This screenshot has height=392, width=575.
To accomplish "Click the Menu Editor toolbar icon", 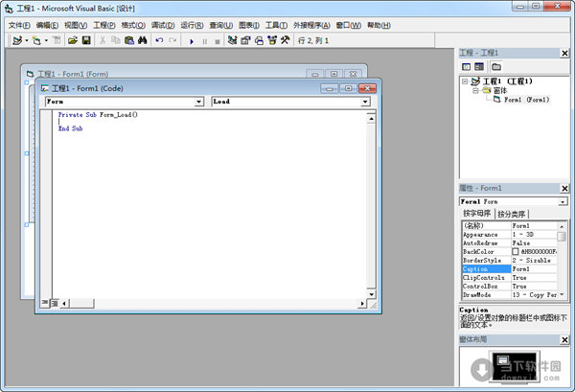I will coord(57,40).
